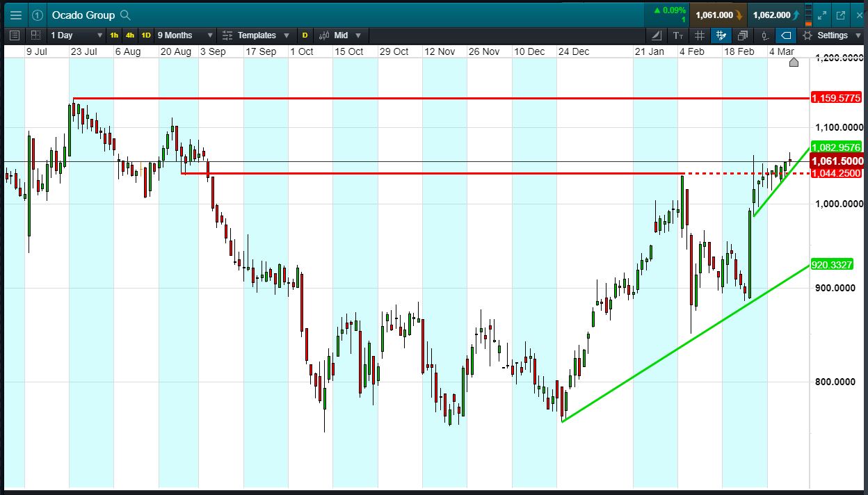Click the Settings gear icon
This screenshot has height=495, width=868.
(807, 35)
